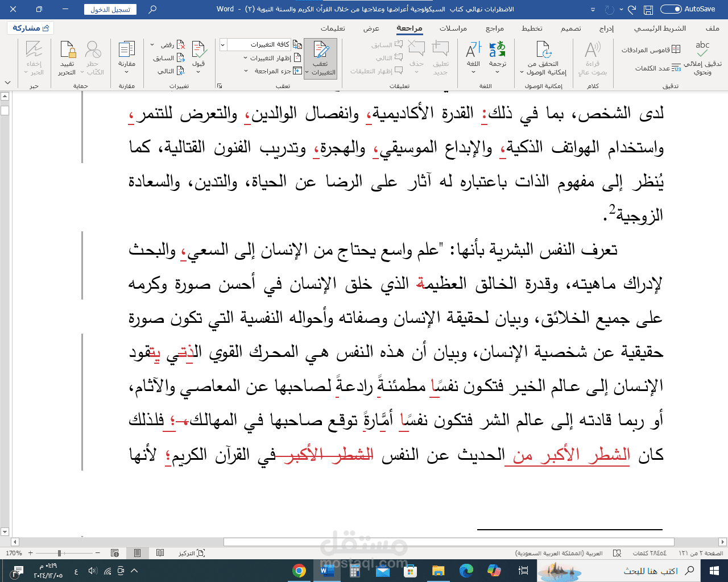
Task: Open the Compare (مقارنة) dropdown arrow
Action: [x=127, y=72]
